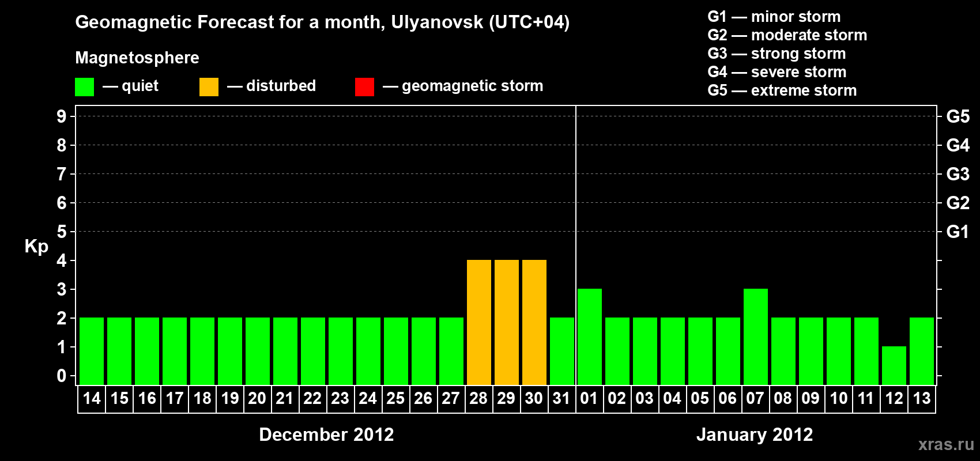Image resolution: width=980 pixels, height=461 pixels.
Task: Click date label 07 on the axis
Action: [x=755, y=398]
